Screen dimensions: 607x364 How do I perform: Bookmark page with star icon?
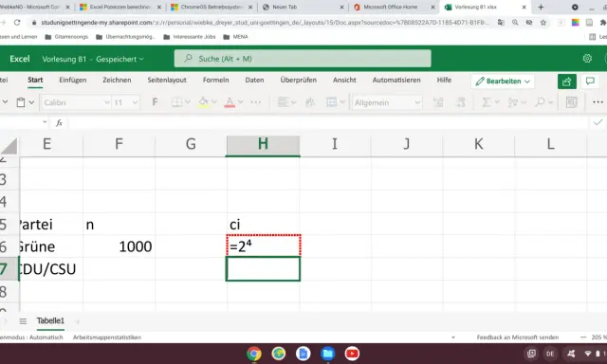pyautogui.click(x=543, y=23)
